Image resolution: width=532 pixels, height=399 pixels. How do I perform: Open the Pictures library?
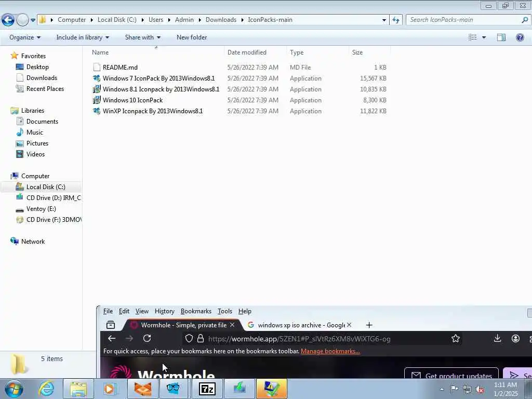37,143
